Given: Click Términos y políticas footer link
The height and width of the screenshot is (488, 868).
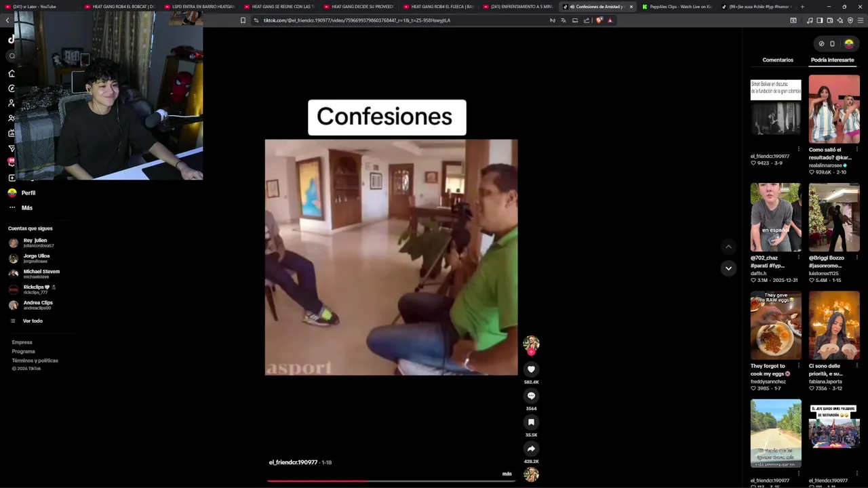Looking at the screenshot, I should click(x=35, y=361).
